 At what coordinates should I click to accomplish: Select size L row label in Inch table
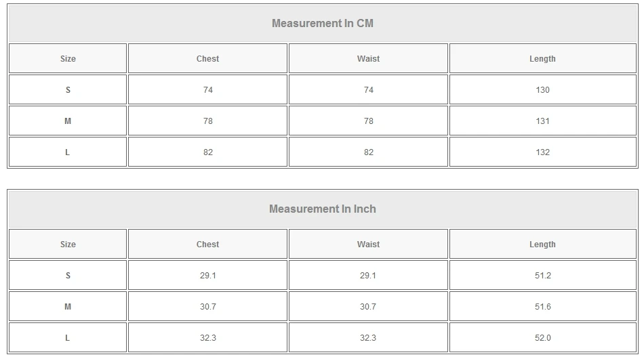(x=68, y=338)
